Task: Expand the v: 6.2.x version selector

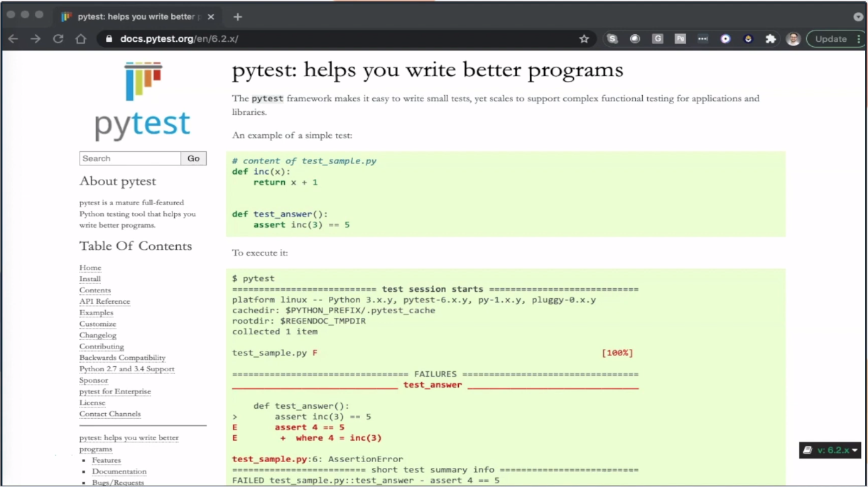Action: 830,450
